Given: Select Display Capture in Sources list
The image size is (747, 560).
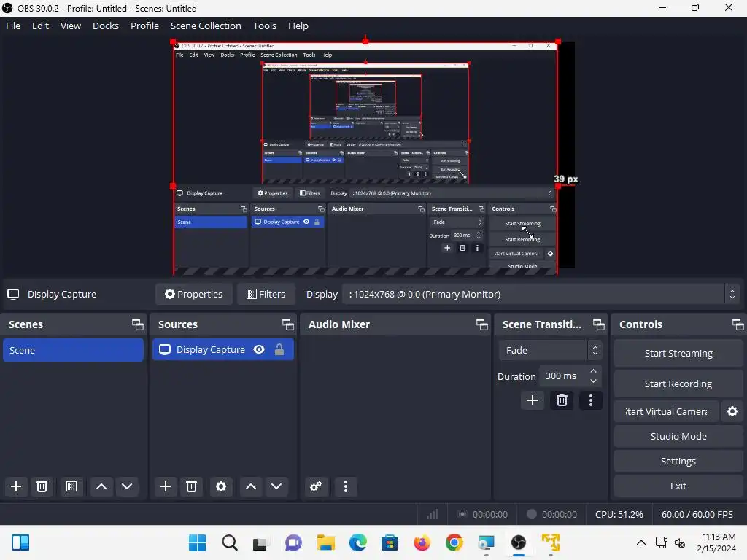Looking at the screenshot, I should tap(223, 349).
